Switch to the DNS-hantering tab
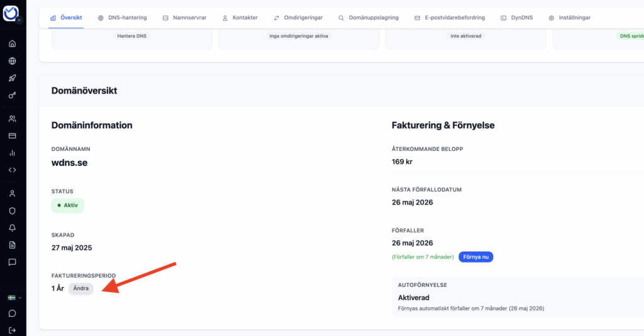 point(122,18)
